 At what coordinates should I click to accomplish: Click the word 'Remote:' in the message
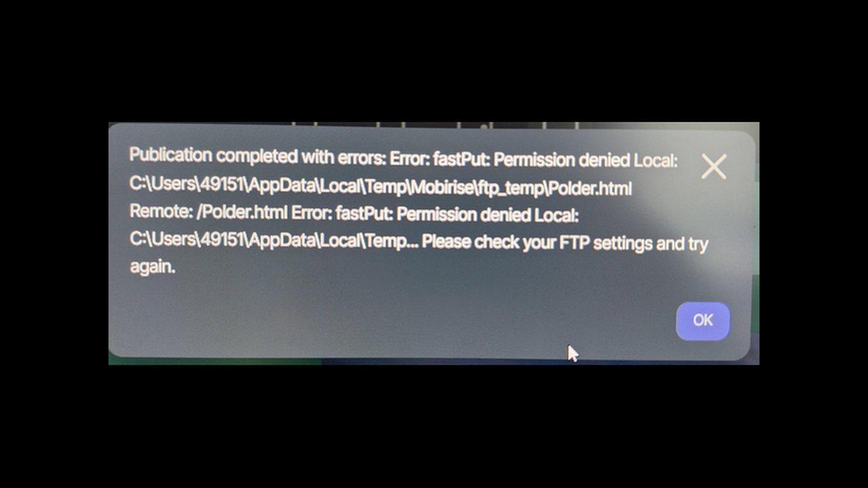(x=161, y=211)
